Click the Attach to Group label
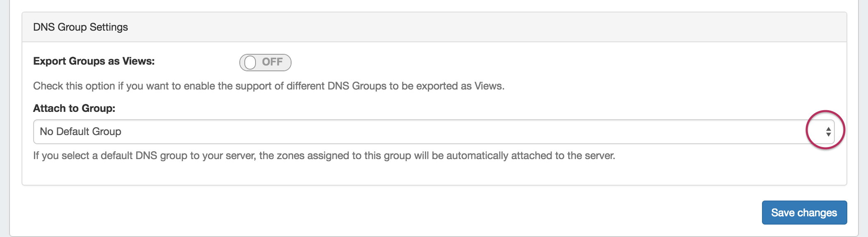This screenshot has width=868, height=237. pos(74,109)
